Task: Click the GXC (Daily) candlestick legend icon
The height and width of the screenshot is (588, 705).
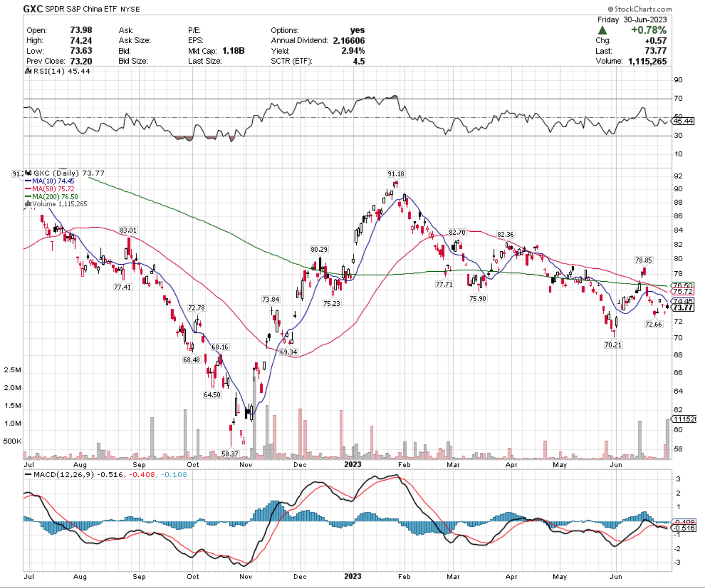Action: pyautogui.click(x=29, y=173)
